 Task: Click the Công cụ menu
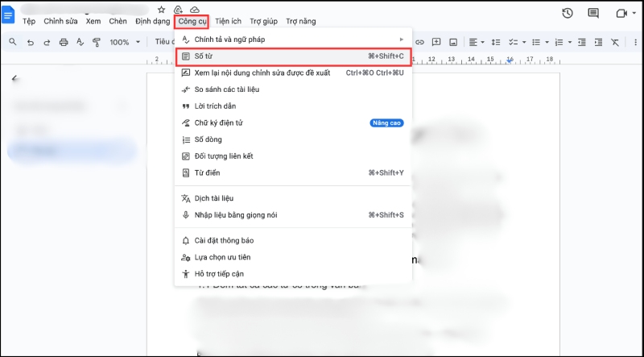point(192,22)
